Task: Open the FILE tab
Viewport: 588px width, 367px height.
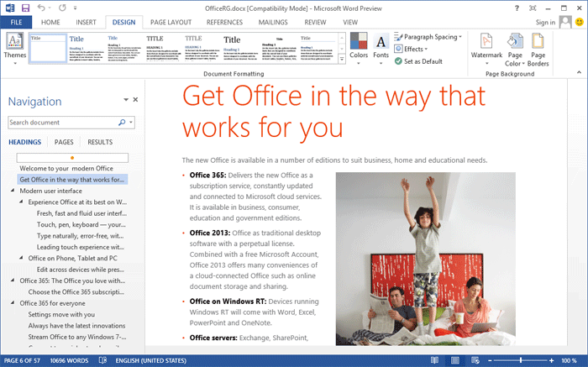Action: [x=16, y=22]
